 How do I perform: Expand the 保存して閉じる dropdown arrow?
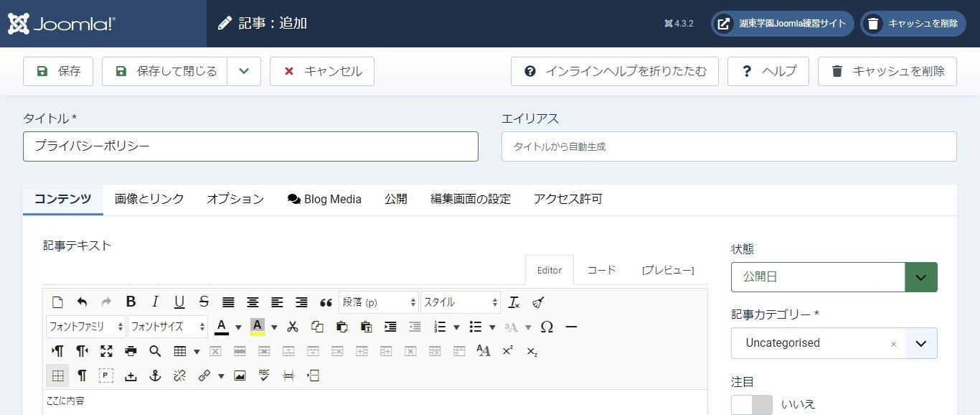click(x=244, y=71)
